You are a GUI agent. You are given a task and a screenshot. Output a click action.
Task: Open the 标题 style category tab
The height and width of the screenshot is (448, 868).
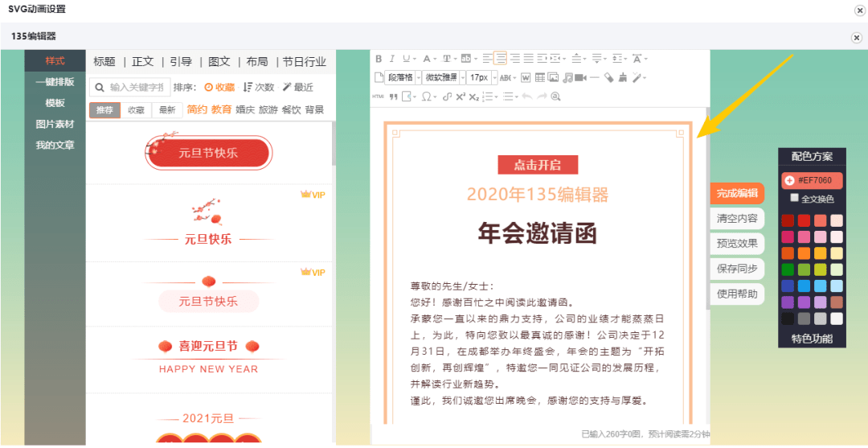pyautogui.click(x=104, y=61)
